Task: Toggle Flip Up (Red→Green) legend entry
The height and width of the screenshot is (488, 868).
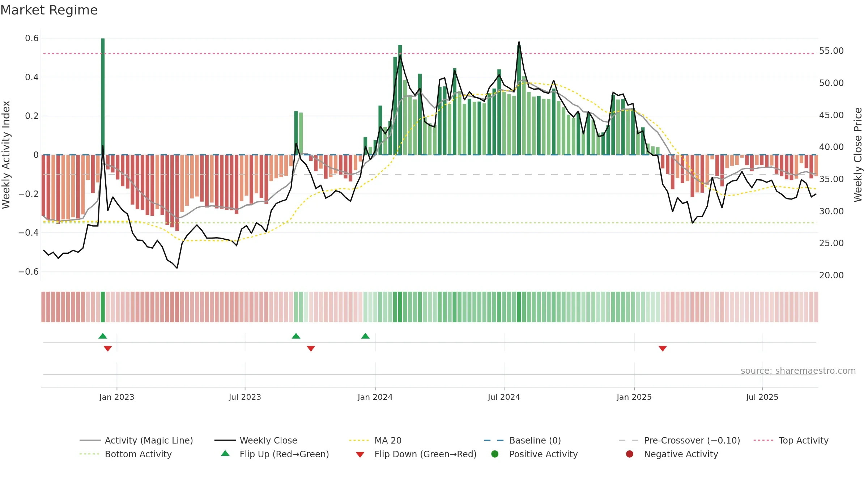Action: coord(275,454)
